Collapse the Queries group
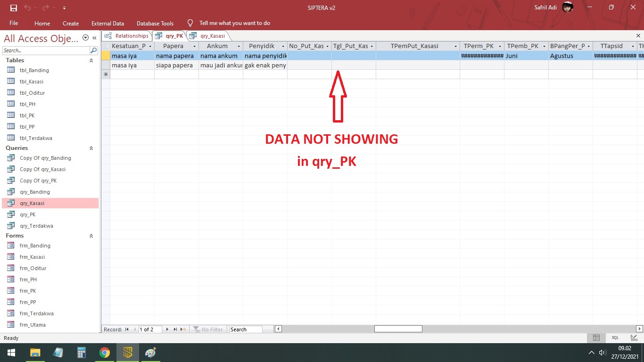The height and width of the screenshot is (362, 644). (91, 148)
